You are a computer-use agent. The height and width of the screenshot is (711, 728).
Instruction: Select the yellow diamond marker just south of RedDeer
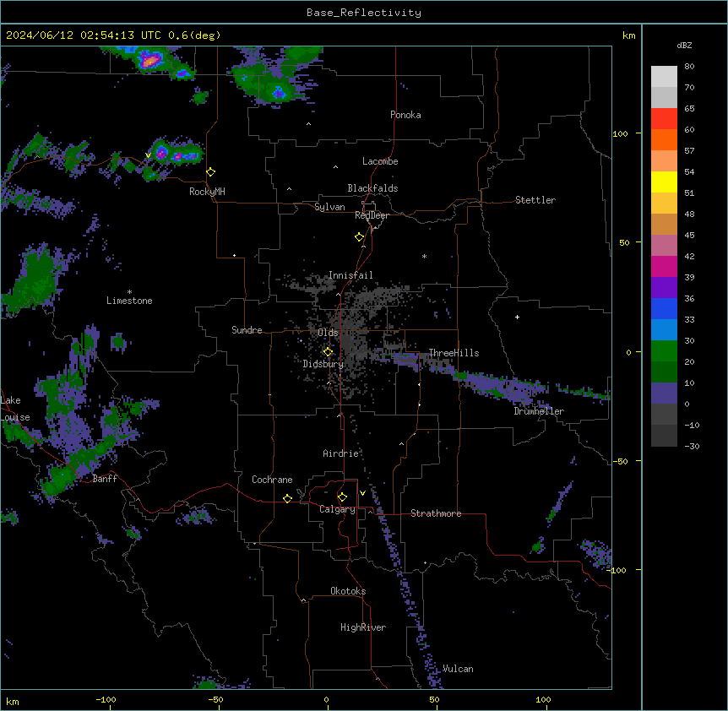(x=360, y=237)
